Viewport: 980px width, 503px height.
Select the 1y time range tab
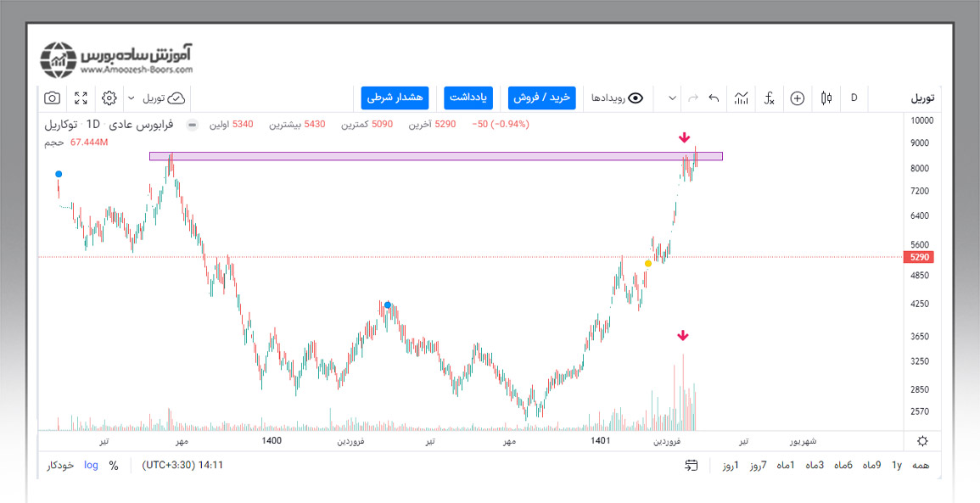tap(896, 465)
